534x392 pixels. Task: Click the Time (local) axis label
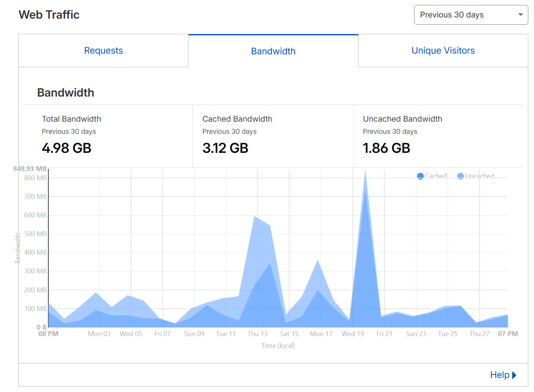point(278,345)
